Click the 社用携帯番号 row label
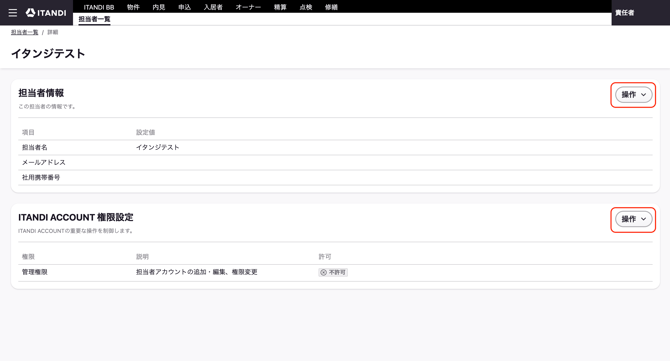The height and width of the screenshot is (361, 670). tap(41, 177)
